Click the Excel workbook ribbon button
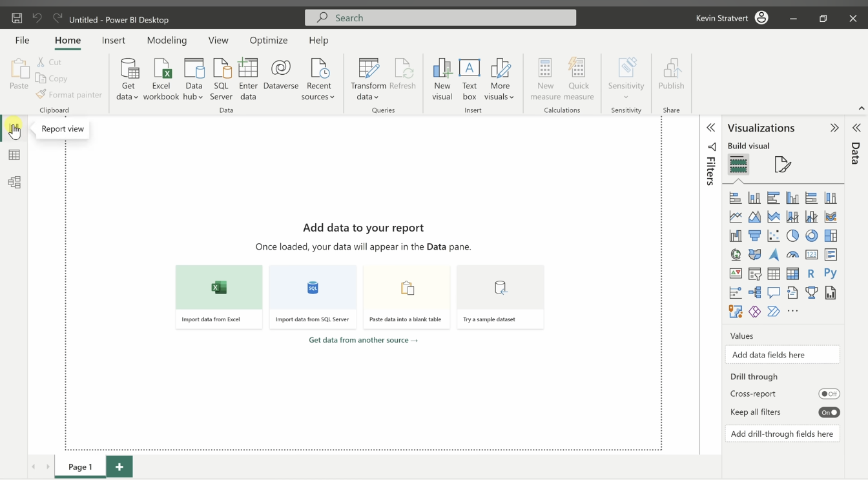Screen dimensions: 868x480 pos(161,79)
